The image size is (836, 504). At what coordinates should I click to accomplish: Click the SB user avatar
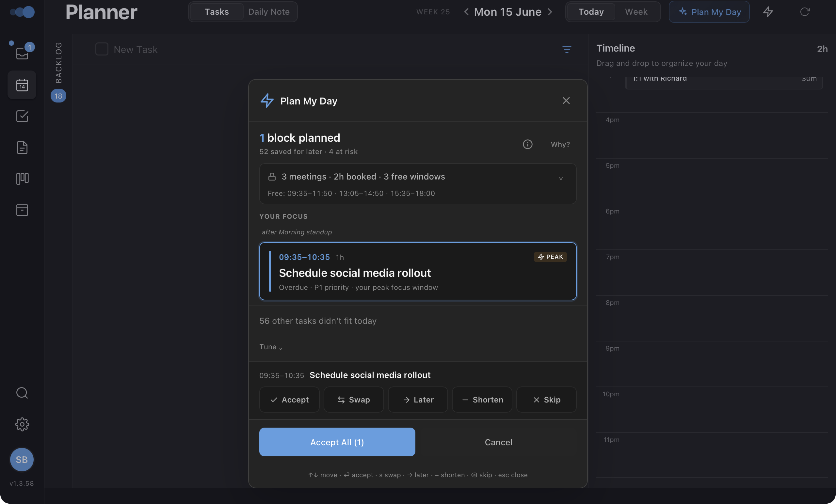click(x=22, y=460)
